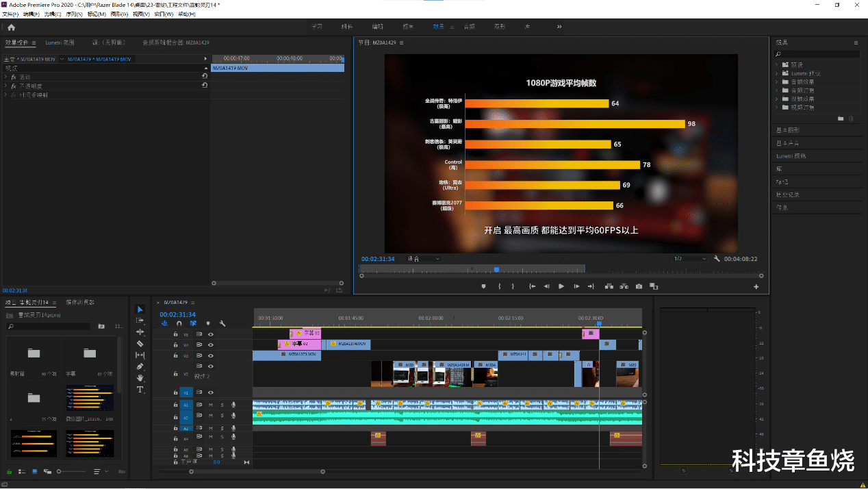
Task: Search in the Effects panel field
Action: coord(817,54)
